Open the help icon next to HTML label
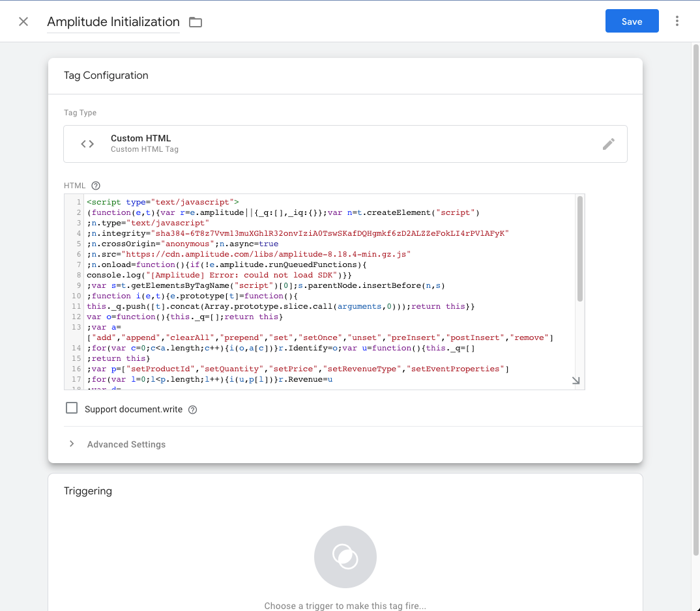Screen dimensions: 700x611 tap(96, 186)
